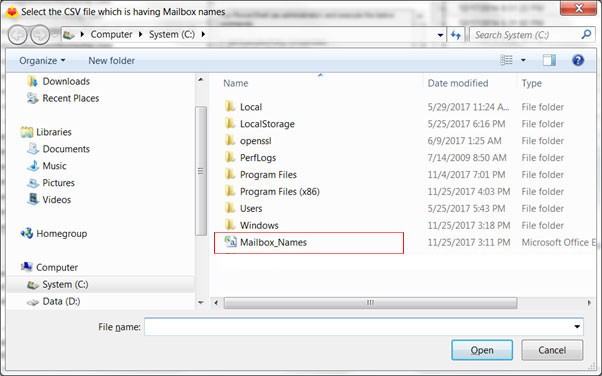Screen dimensions: 602x376
Task: Click the Local folder icon
Action: click(x=230, y=106)
